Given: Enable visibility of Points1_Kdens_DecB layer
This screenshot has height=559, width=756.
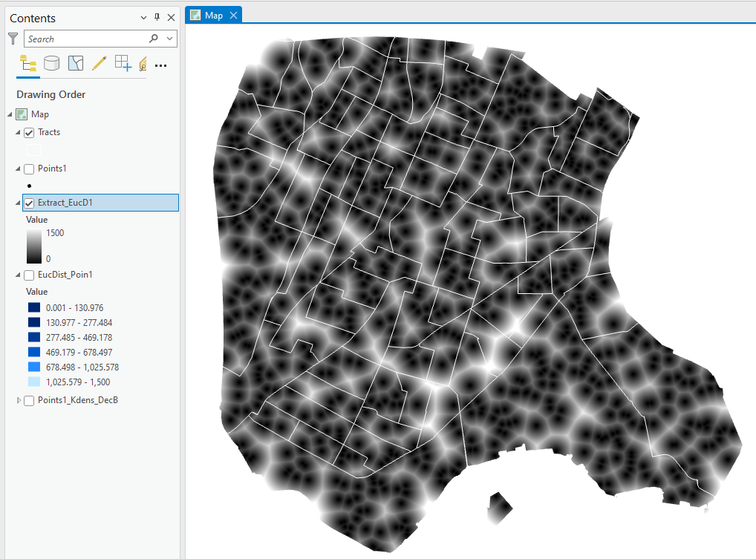Looking at the screenshot, I should click(29, 399).
